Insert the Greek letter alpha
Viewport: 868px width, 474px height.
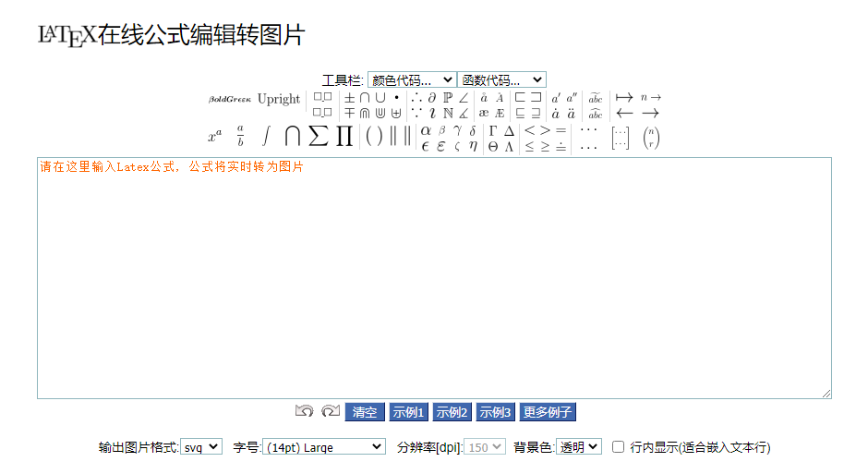[426, 130]
